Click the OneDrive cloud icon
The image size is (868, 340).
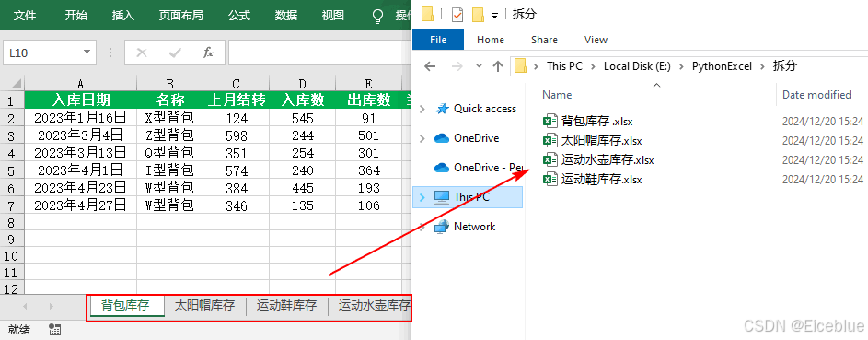click(x=441, y=138)
